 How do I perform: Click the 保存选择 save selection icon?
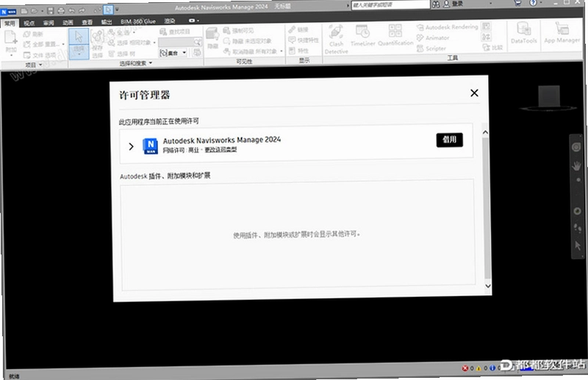98,37
